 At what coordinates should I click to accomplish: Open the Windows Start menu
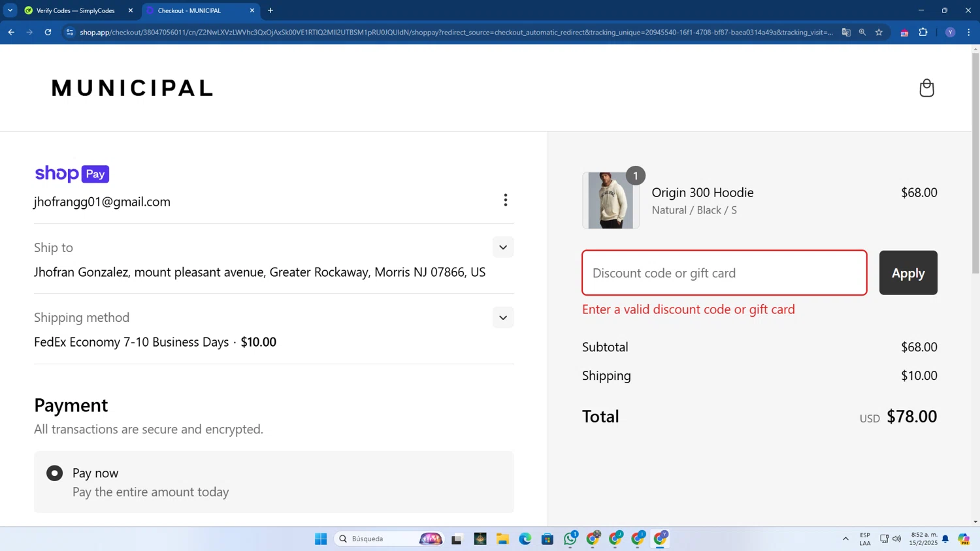[321, 539]
